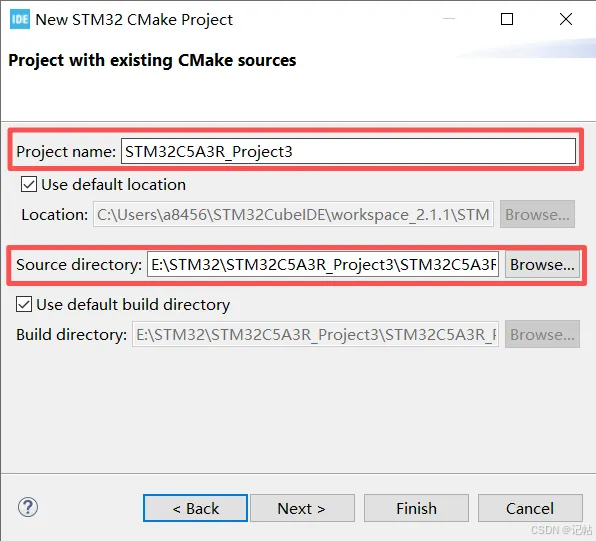Click the Project with existing CMake sources heading
Screen dimensions: 596x541
point(152,60)
